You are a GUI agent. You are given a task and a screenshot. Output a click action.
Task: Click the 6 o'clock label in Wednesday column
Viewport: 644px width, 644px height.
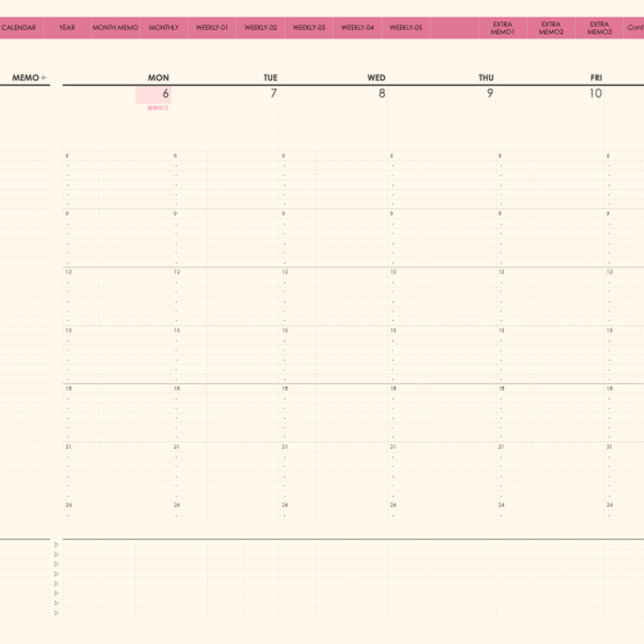coord(283,155)
